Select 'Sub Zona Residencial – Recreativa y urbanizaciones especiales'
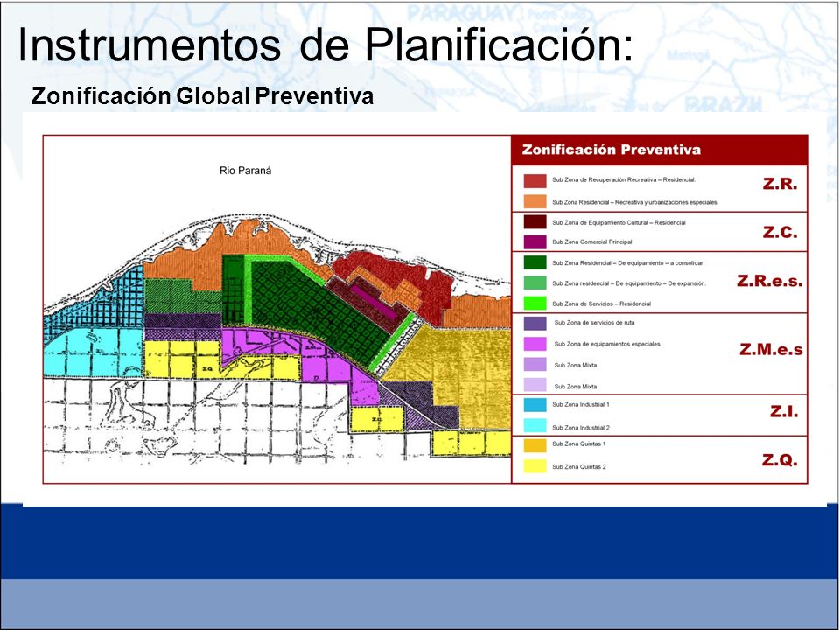The image size is (840, 630). pyautogui.click(x=635, y=202)
